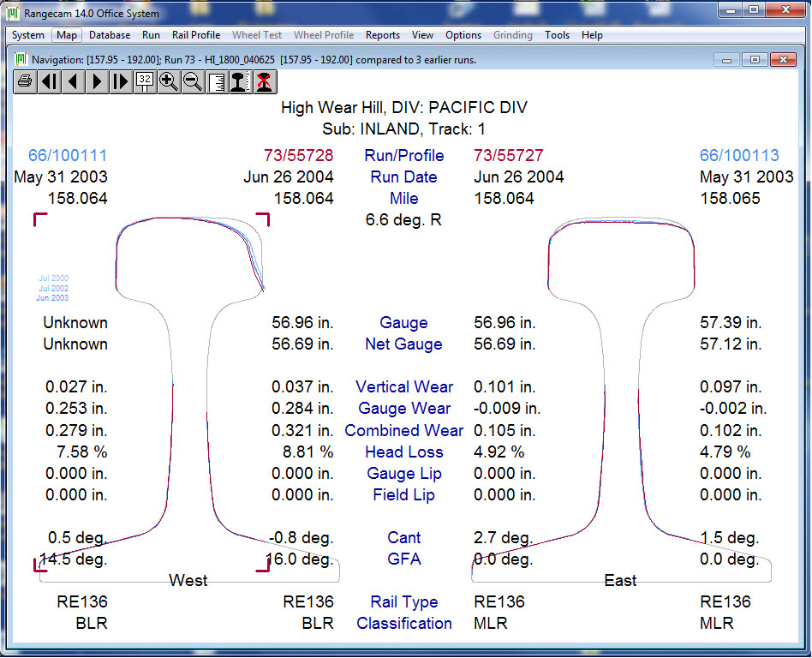Viewport: 812px width, 658px height.
Task: Go to the previous profile arrow
Action: click(73, 81)
